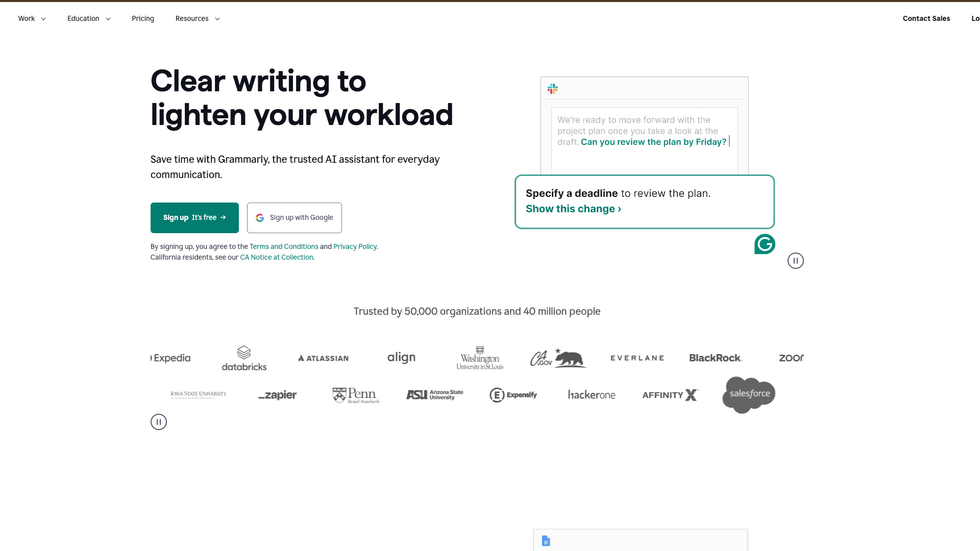Click the Salesforce cloud logo

point(748,394)
